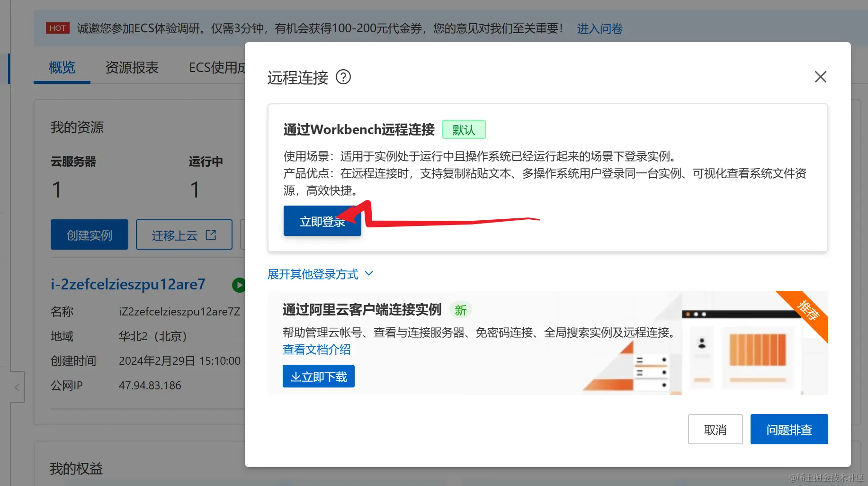Click the public IP 47.94.83.186
Screen dimensions: 868x486
point(150,386)
